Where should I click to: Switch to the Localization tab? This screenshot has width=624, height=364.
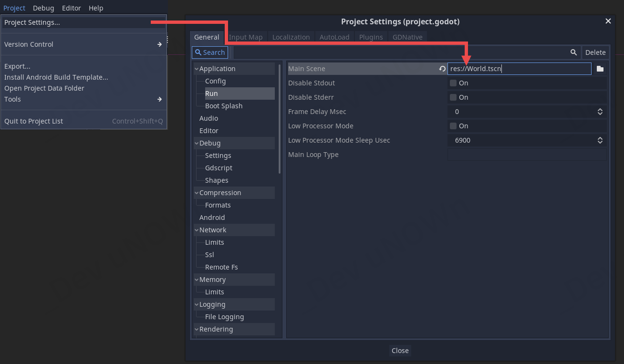(x=291, y=37)
